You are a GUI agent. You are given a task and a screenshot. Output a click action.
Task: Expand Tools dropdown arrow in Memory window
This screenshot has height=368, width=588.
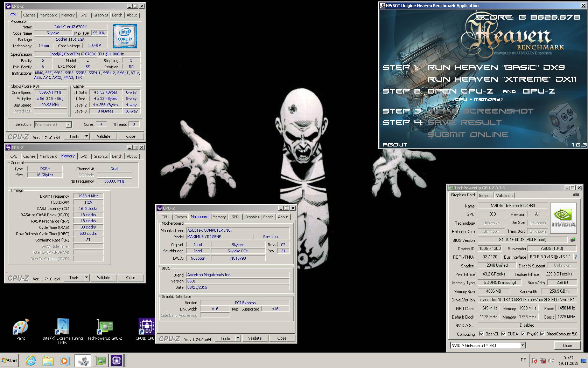tap(87, 278)
